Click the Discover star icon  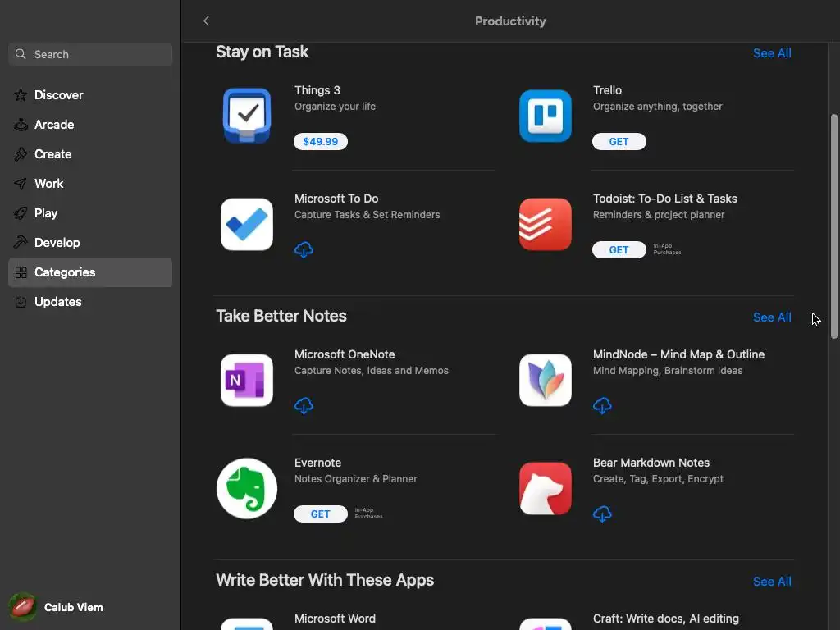(21, 95)
